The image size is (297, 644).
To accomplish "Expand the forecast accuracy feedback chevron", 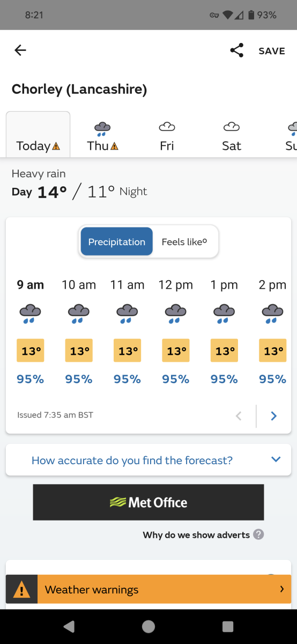I will click(276, 459).
